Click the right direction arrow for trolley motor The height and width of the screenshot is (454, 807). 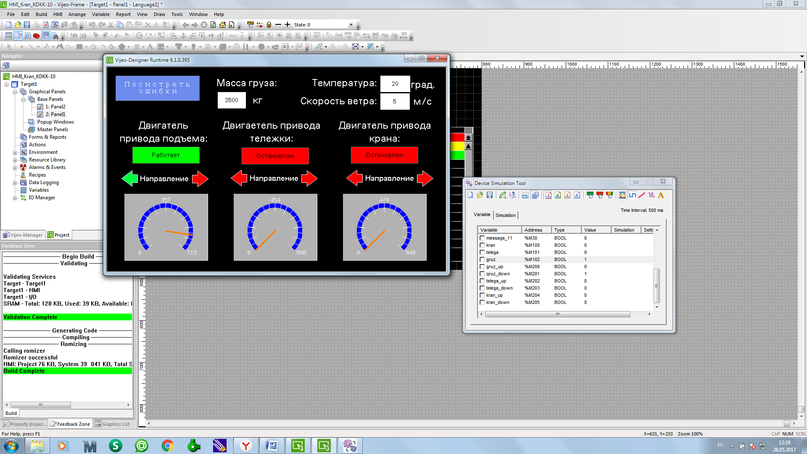pos(309,178)
